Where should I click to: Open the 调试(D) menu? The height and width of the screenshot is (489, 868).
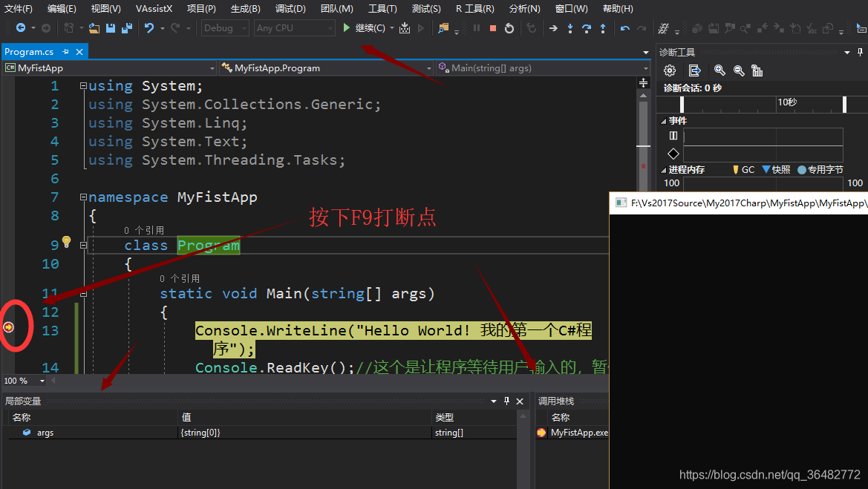[x=290, y=9]
